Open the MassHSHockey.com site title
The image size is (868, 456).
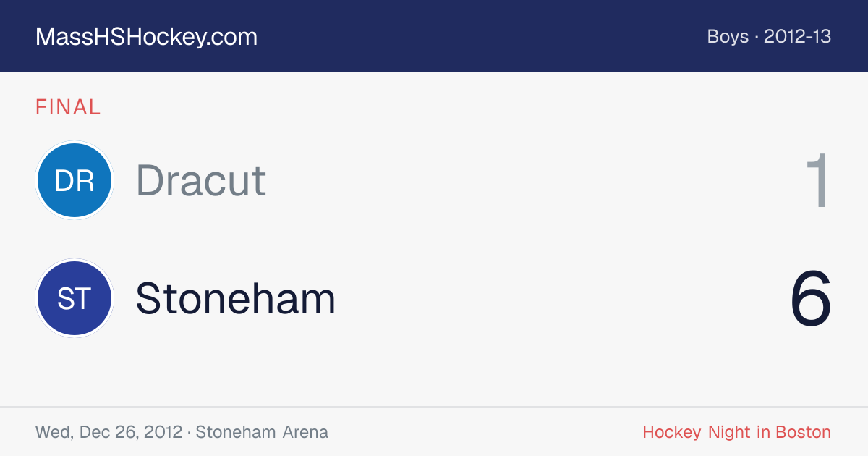[x=146, y=37]
